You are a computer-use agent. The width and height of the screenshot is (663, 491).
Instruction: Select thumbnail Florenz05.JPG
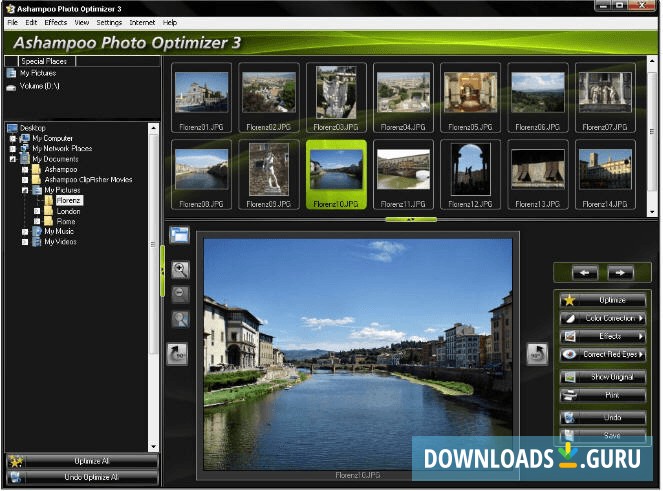[470, 98]
